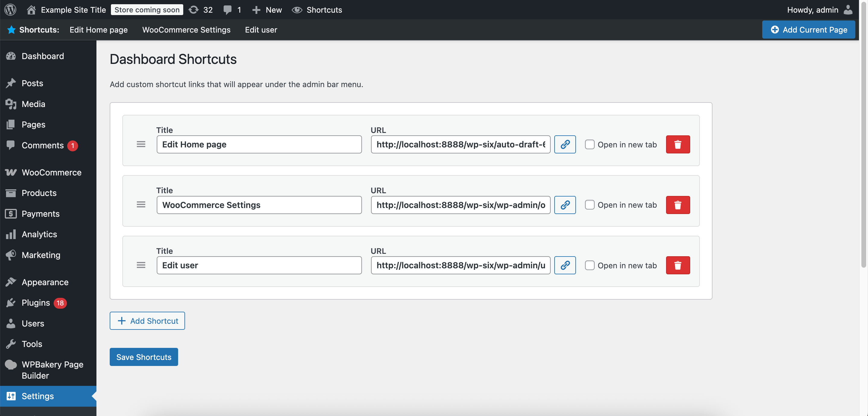Enable new tab for Edit Home page

pyautogui.click(x=589, y=144)
